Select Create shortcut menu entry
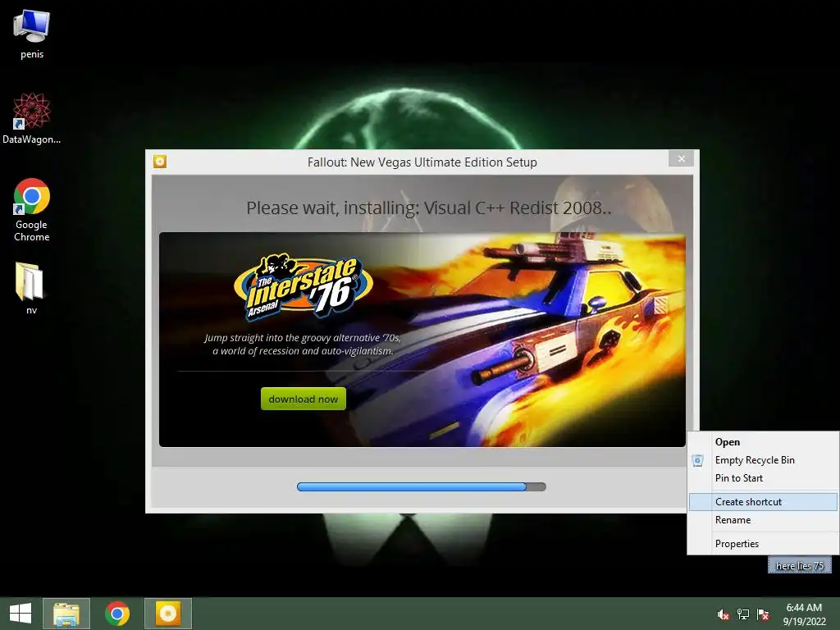Viewport: 840px width, 630px height. pos(763,502)
